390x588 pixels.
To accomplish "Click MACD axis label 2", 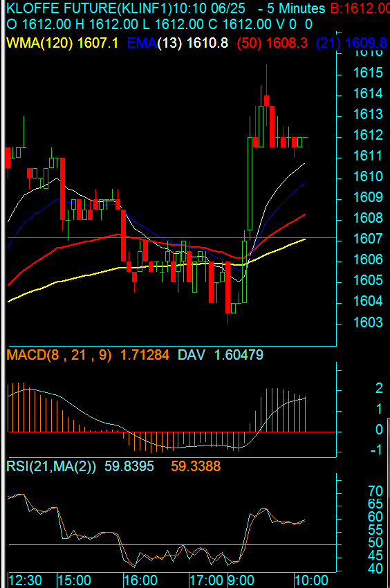I will coord(379,389).
